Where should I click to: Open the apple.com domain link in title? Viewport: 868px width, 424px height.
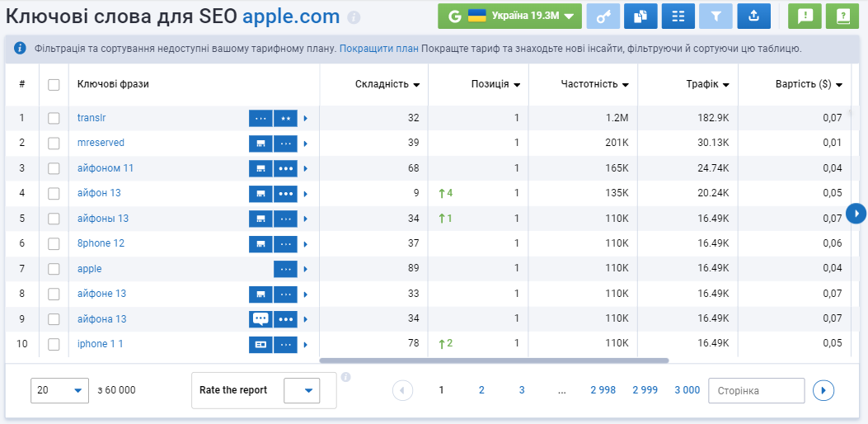click(291, 16)
